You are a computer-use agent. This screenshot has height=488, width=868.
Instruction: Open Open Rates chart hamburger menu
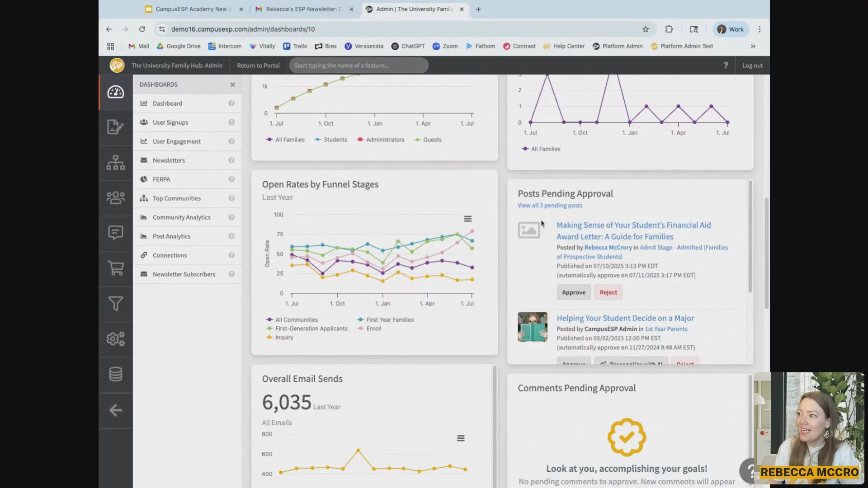(468, 219)
